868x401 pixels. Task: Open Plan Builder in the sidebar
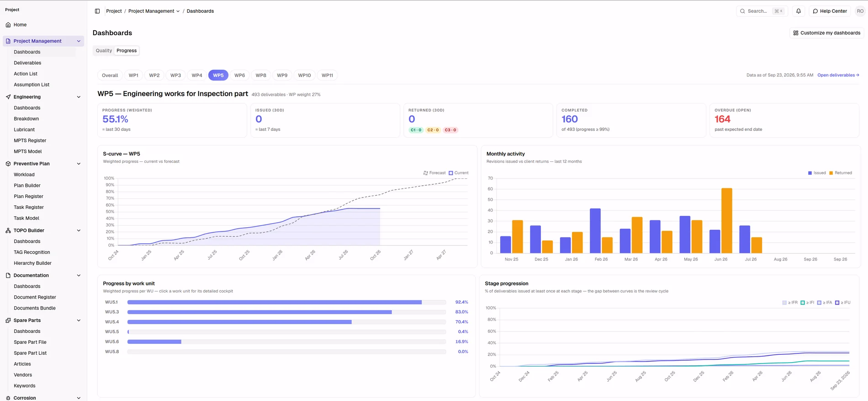tap(27, 186)
